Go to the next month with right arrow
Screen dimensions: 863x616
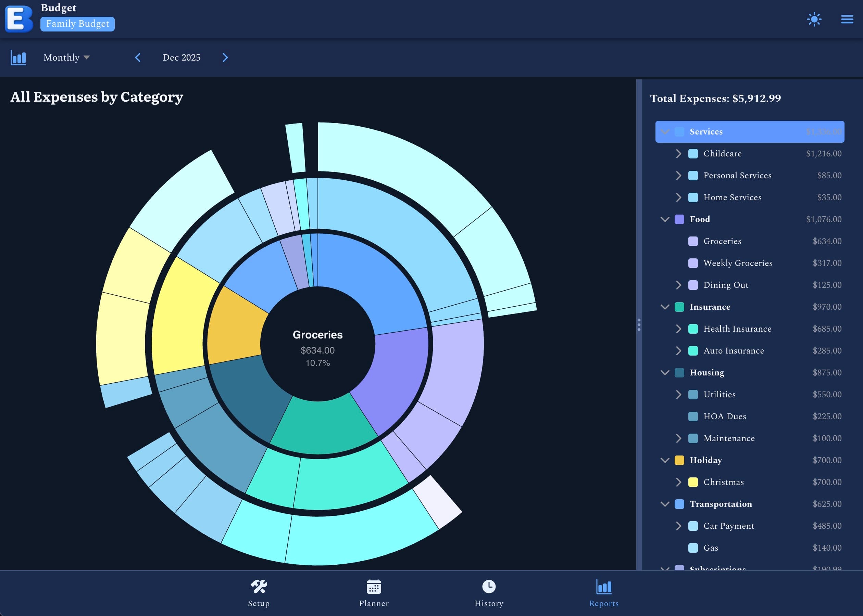[225, 57]
